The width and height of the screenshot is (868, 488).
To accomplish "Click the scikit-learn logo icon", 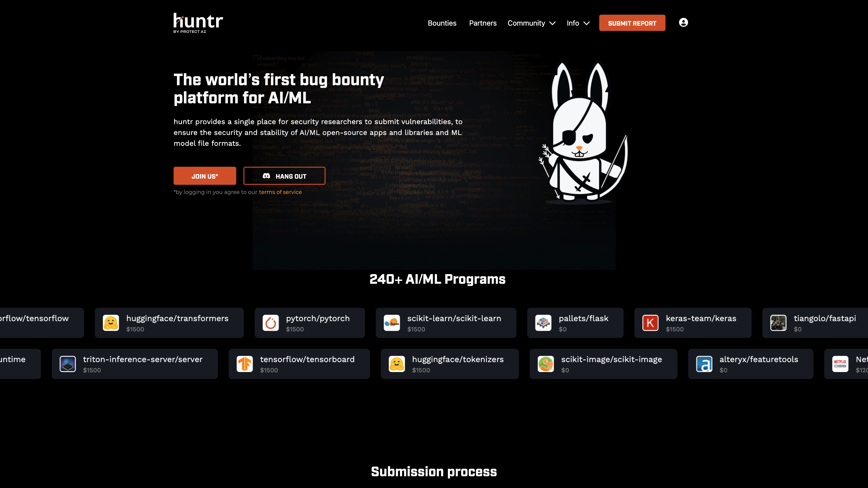I will [392, 323].
